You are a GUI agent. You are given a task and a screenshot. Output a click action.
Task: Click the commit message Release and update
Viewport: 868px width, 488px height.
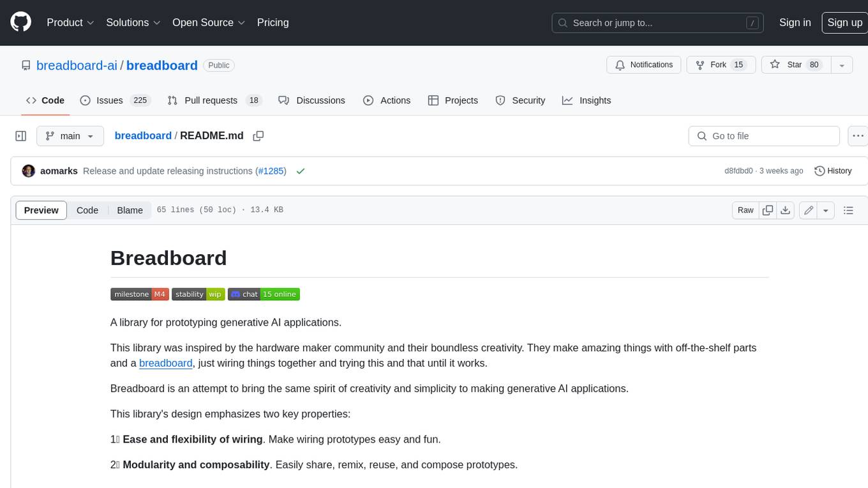pyautogui.click(x=168, y=171)
